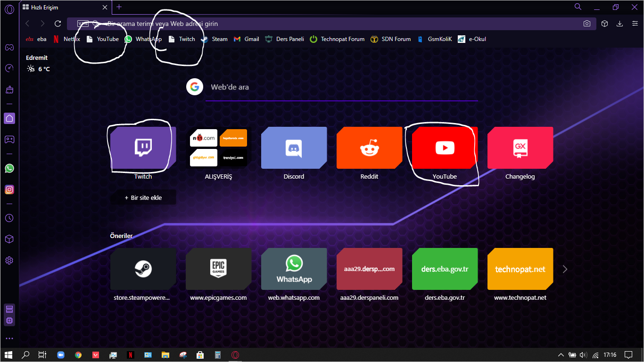Open the Steam bookmark

pyautogui.click(x=215, y=39)
